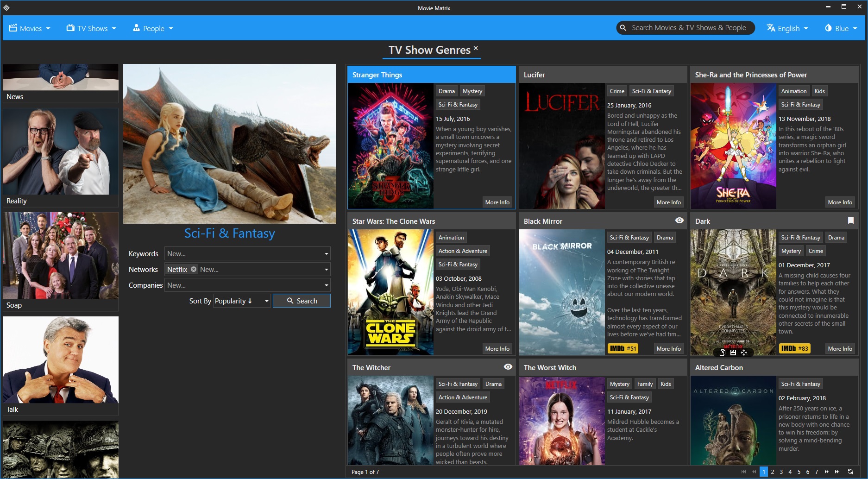The height and width of the screenshot is (479, 868).
Task: Copy the Dark poster image icon
Action: coord(723,353)
